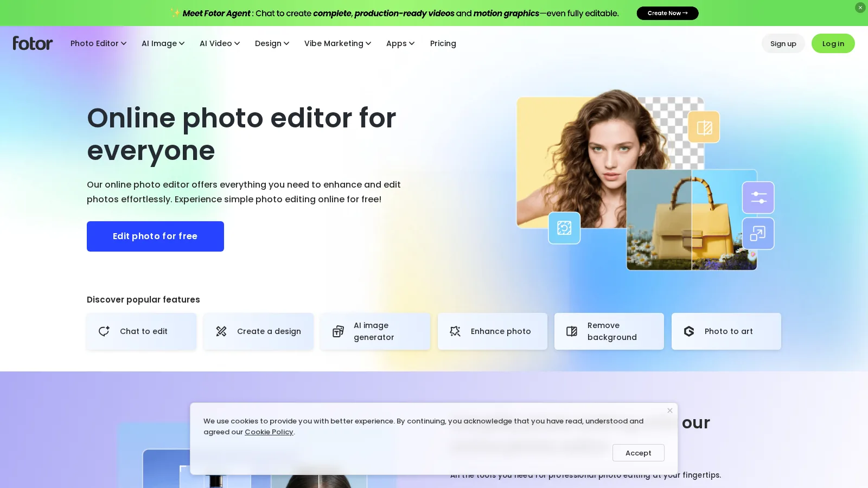This screenshot has height=488, width=868.
Task: Go to the Pricing page
Action: [443, 43]
